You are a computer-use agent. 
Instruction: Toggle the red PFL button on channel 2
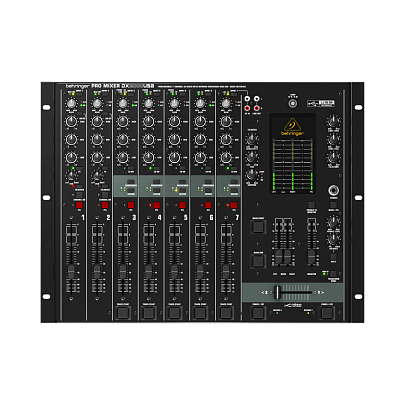point(105,205)
